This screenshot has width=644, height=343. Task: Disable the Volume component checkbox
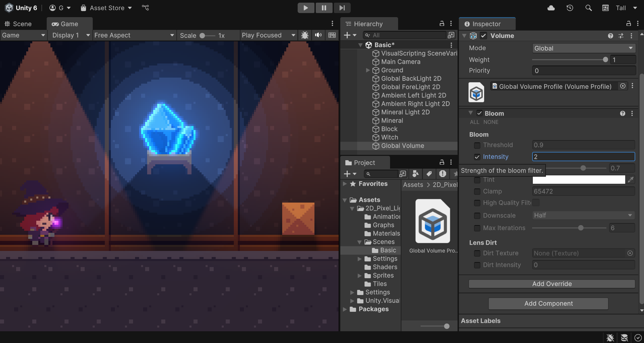pyautogui.click(x=483, y=36)
